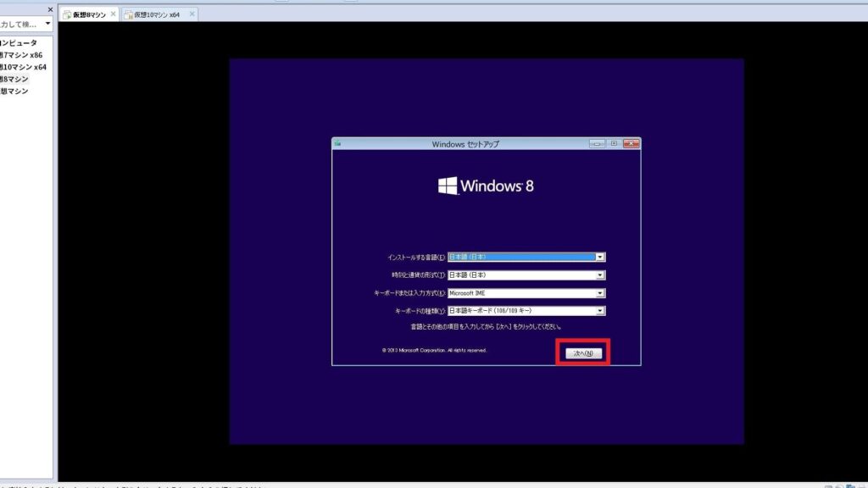This screenshot has width=868, height=488.
Task: Close the sidebar panel with its X
Action: pyautogui.click(x=50, y=9)
